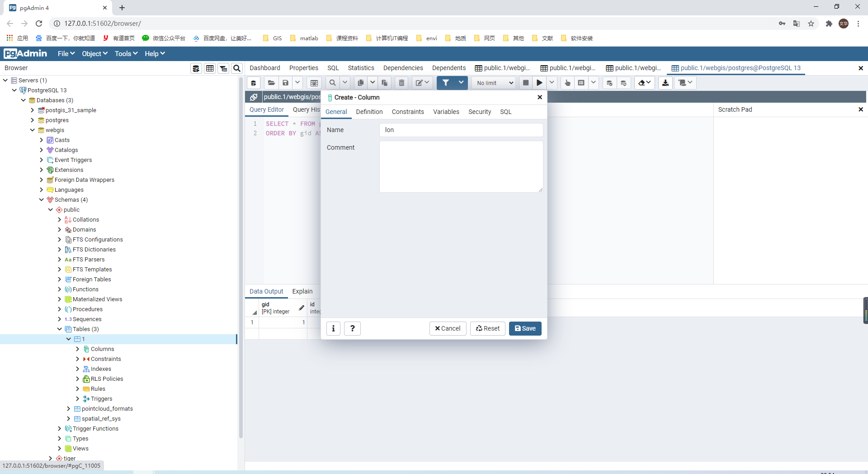Open the find options dropdown arrow
The image size is (868, 474).
click(345, 83)
